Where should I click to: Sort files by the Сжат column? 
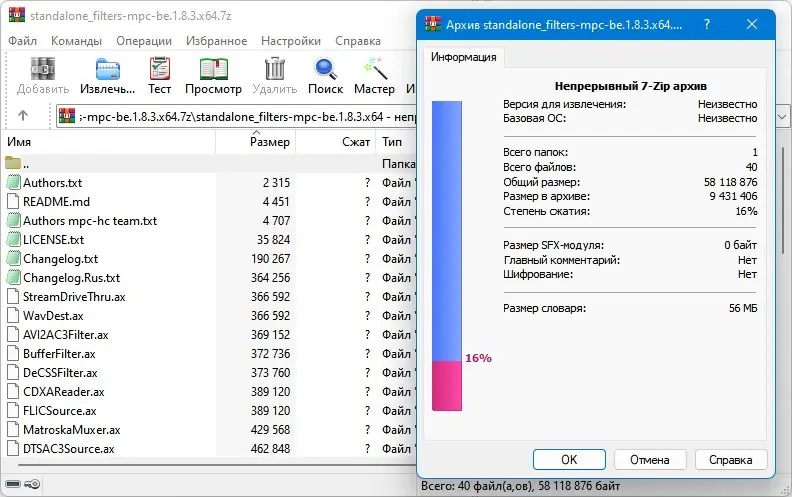[x=336, y=142]
